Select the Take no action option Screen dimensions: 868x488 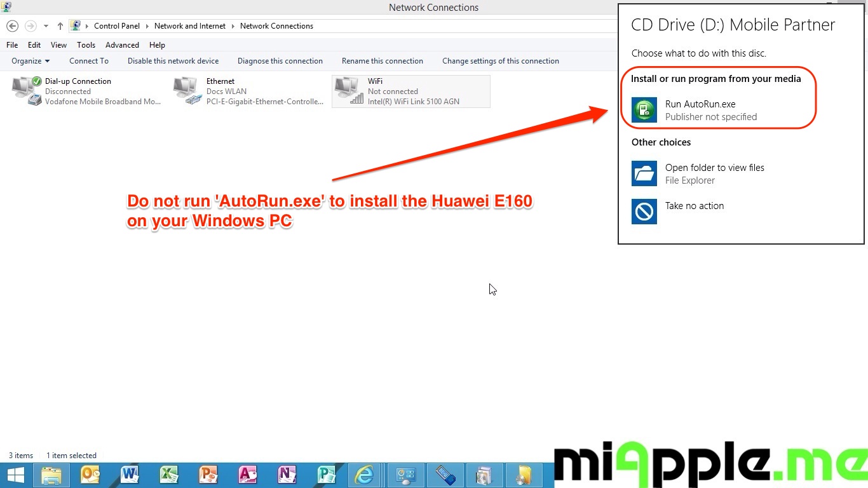click(694, 206)
